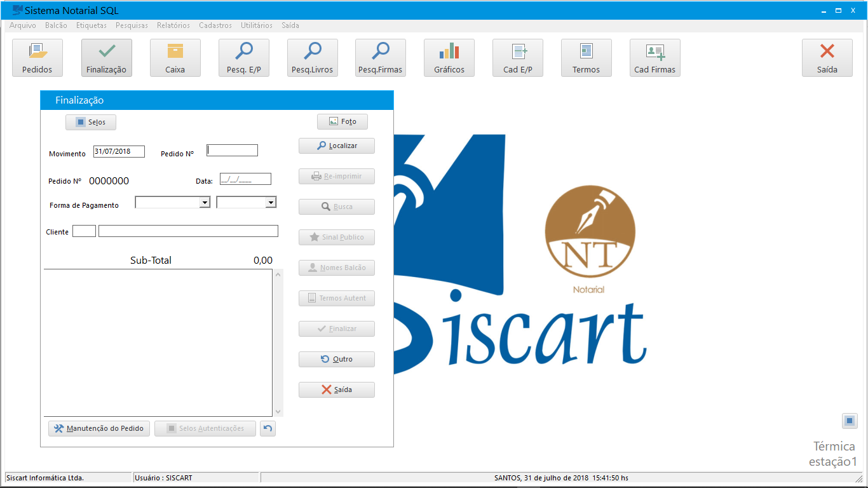This screenshot has height=488, width=868.
Task: Click the Sub-Total label
Action: pyautogui.click(x=151, y=260)
